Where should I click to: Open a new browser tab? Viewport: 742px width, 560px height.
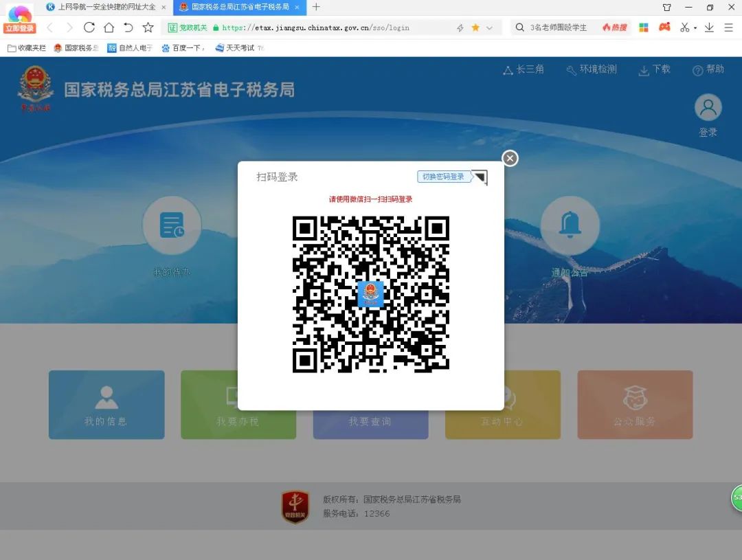(316, 7)
